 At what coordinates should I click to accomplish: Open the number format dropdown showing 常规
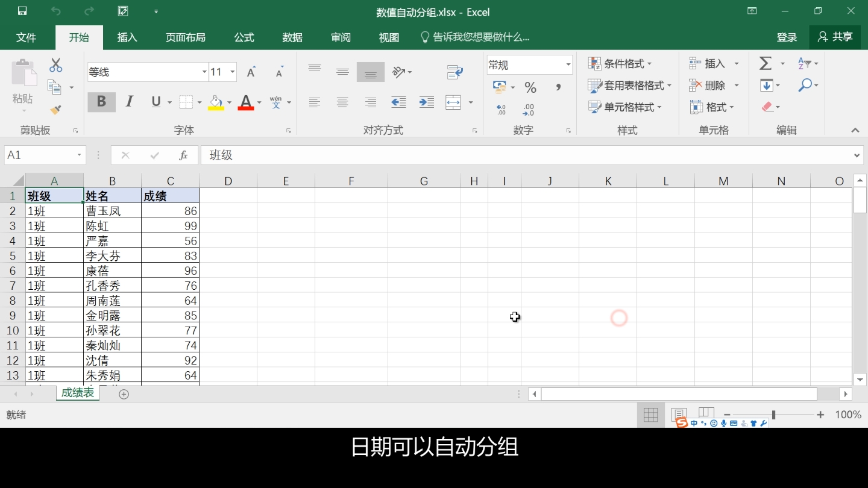pyautogui.click(x=567, y=64)
